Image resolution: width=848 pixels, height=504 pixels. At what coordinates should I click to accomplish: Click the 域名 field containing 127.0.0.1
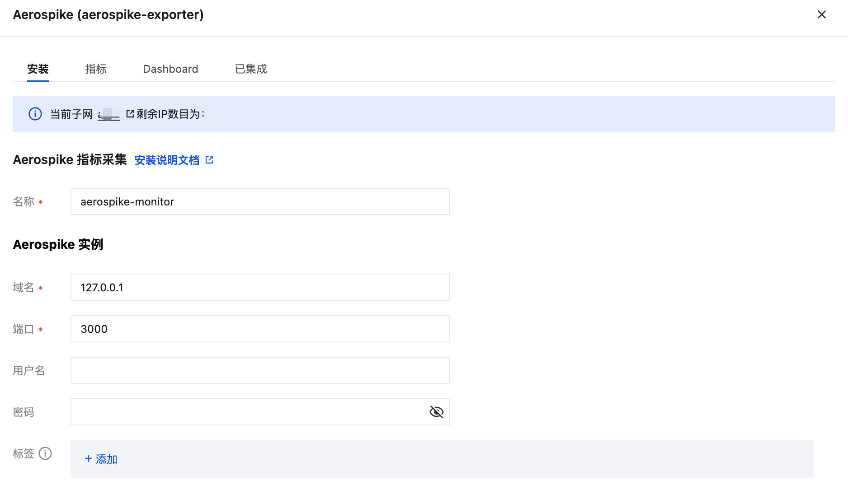coord(260,287)
